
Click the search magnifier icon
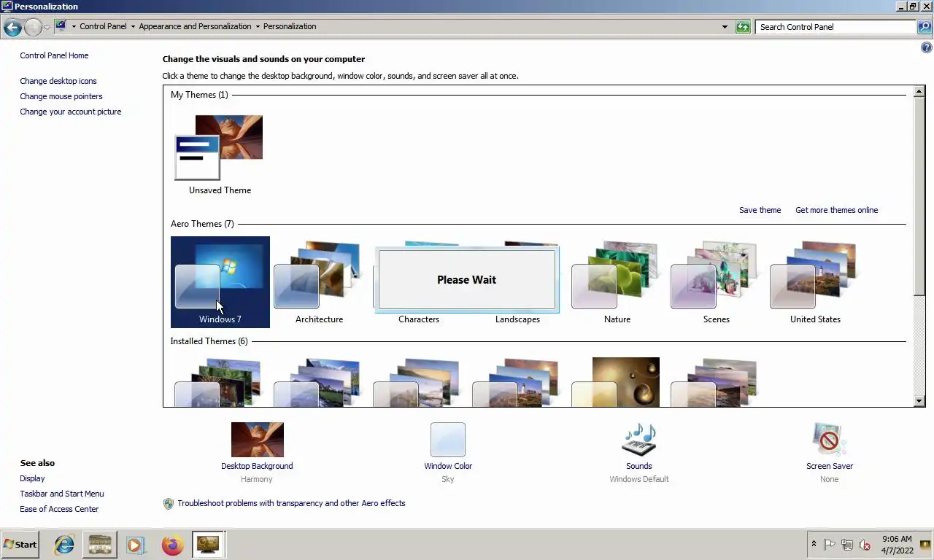coord(925,27)
